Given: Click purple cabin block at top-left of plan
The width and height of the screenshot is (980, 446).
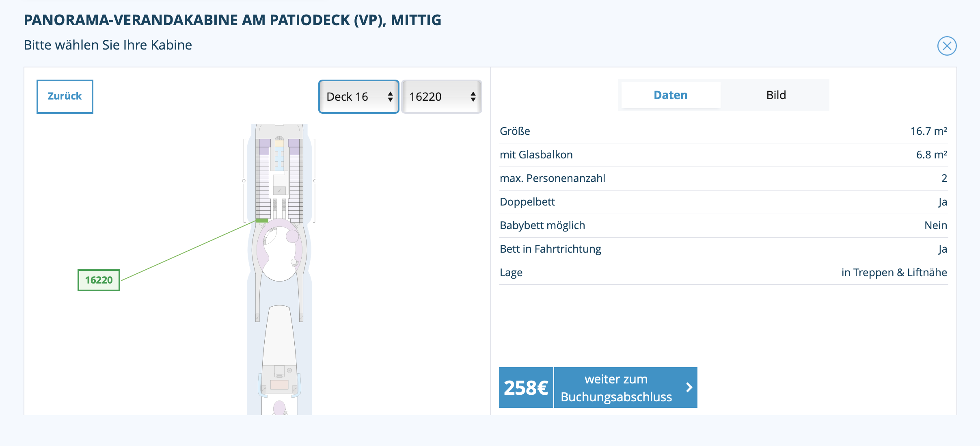Looking at the screenshot, I should pyautogui.click(x=265, y=143).
